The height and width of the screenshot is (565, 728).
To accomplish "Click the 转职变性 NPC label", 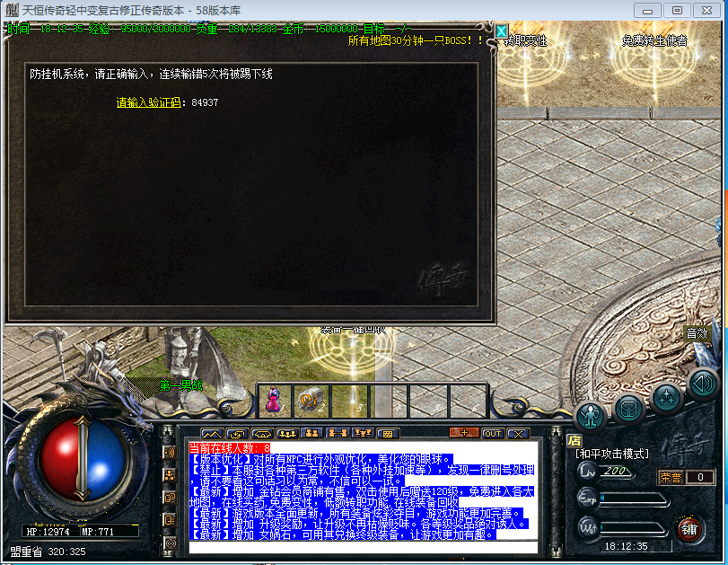I will click(525, 41).
